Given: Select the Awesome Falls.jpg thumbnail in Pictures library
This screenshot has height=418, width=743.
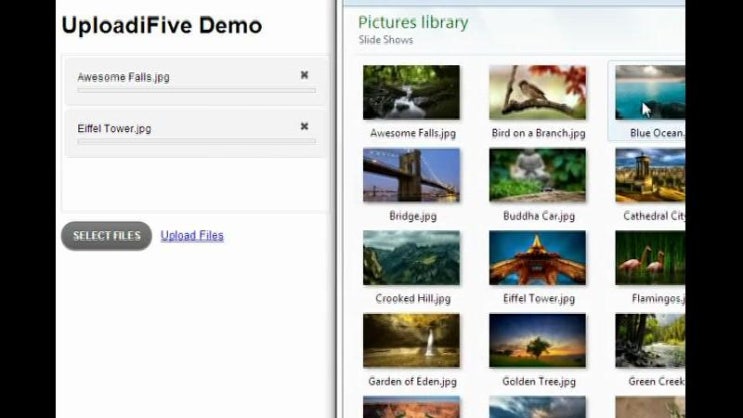Looking at the screenshot, I should [411, 92].
